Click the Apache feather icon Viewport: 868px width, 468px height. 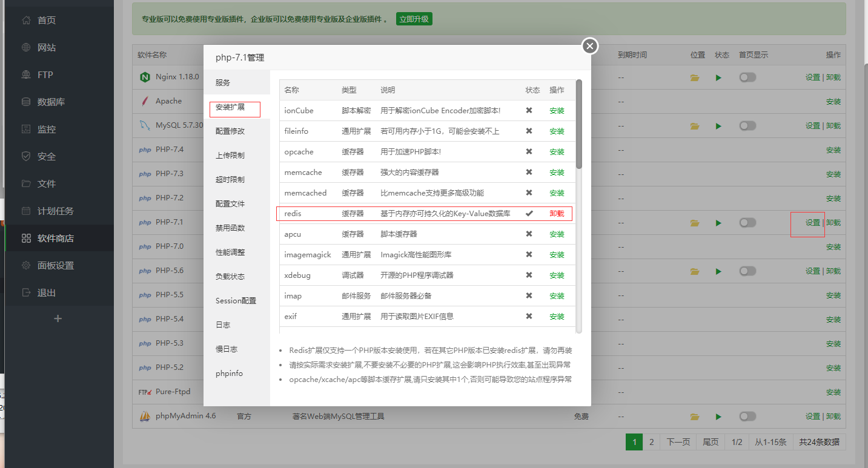145,101
